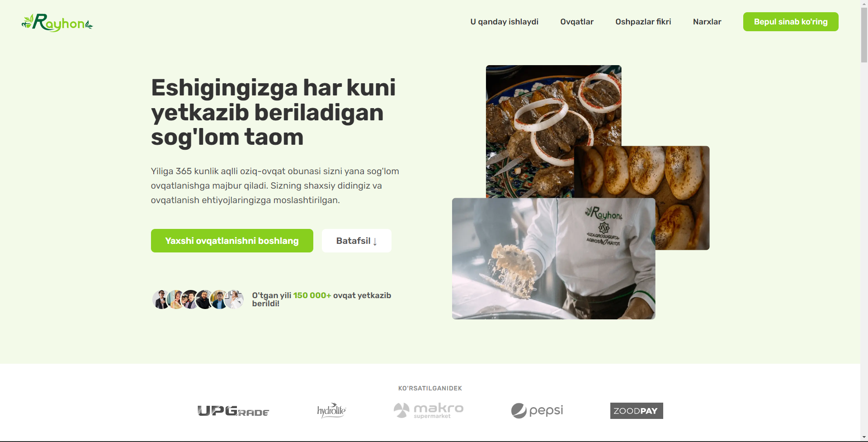Screen dimensions: 868x442
Task: Click Bepul sinab ko'ring button
Action: coord(791,22)
